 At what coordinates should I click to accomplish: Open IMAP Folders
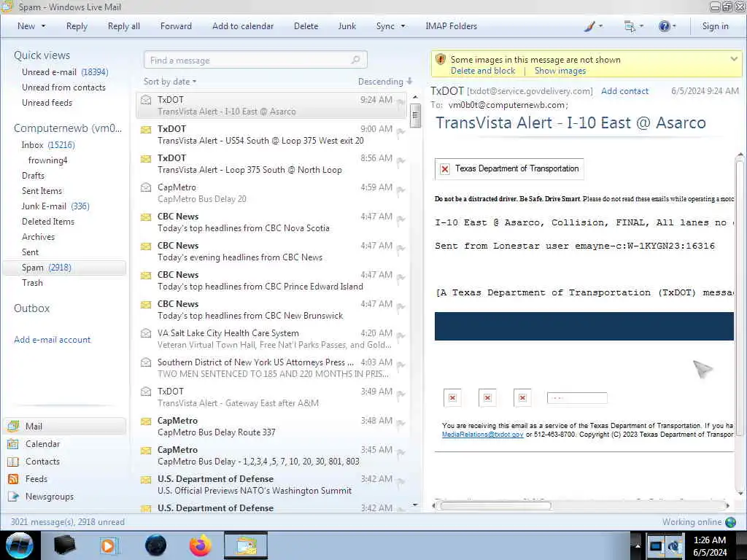coord(451,26)
